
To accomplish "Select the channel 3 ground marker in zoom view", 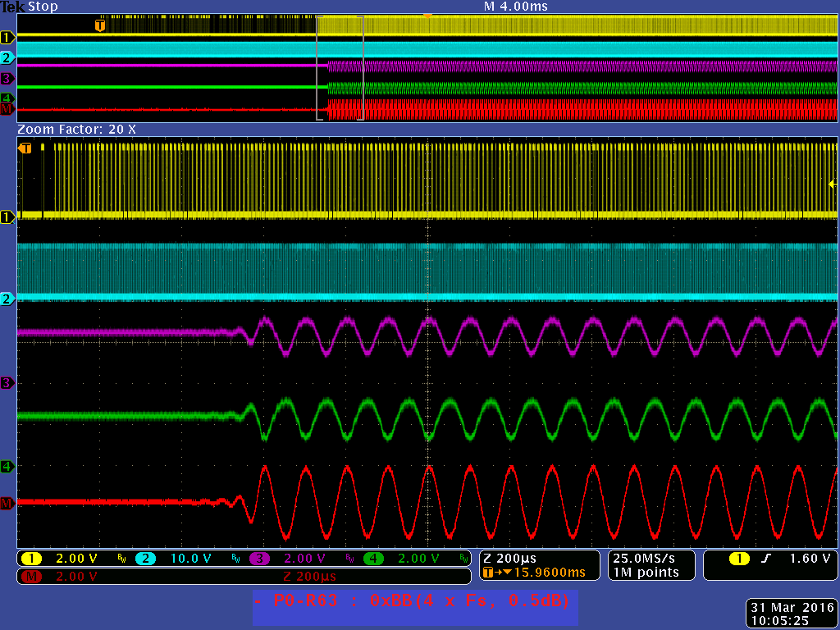I will pos(7,382).
